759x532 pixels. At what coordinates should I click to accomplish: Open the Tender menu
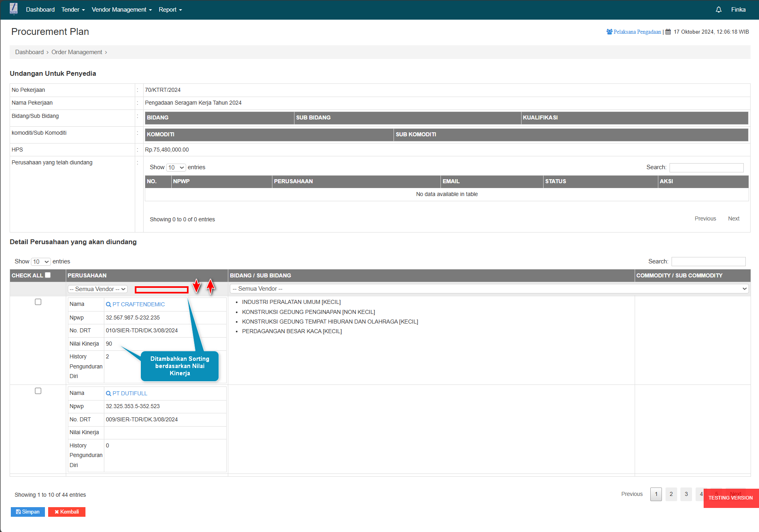tap(73, 10)
